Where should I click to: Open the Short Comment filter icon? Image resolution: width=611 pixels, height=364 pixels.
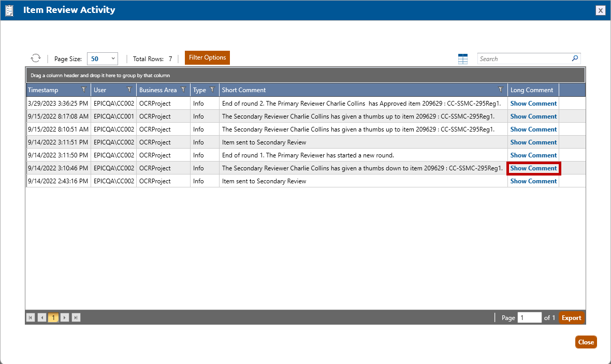pyautogui.click(x=500, y=90)
